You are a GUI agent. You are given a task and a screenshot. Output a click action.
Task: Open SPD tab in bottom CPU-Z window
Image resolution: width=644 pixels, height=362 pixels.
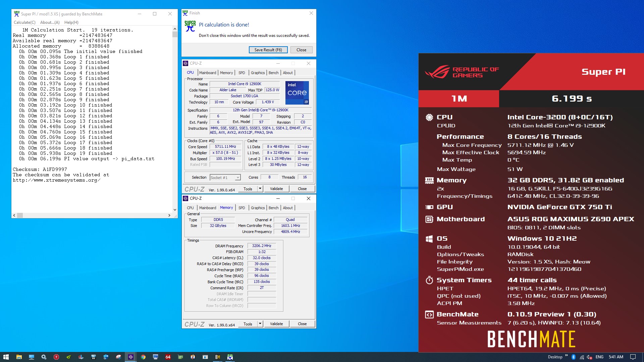click(x=242, y=208)
